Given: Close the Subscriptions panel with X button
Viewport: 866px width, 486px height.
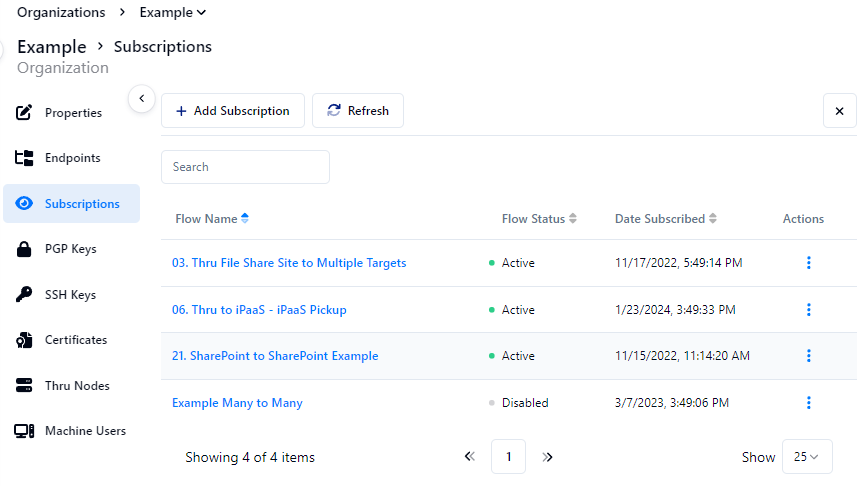Looking at the screenshot, I should coord(839,111).
